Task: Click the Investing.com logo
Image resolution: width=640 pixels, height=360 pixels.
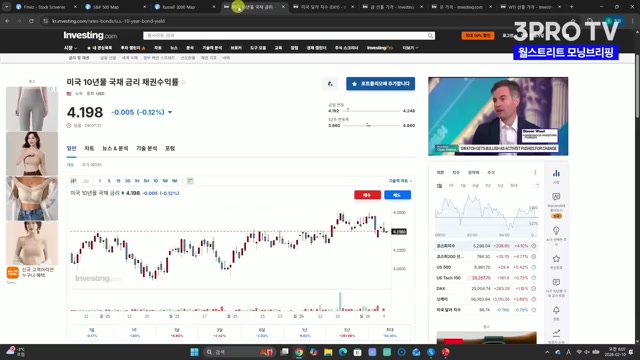Action: (90, 36)
